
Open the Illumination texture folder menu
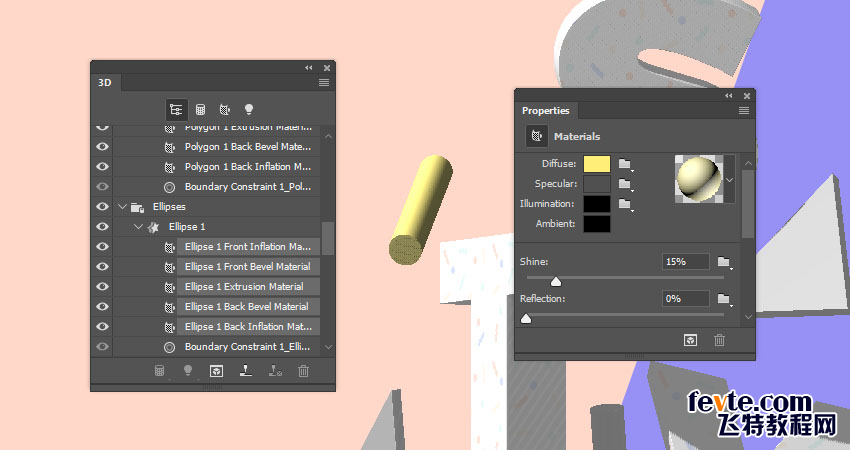[626, 204]
